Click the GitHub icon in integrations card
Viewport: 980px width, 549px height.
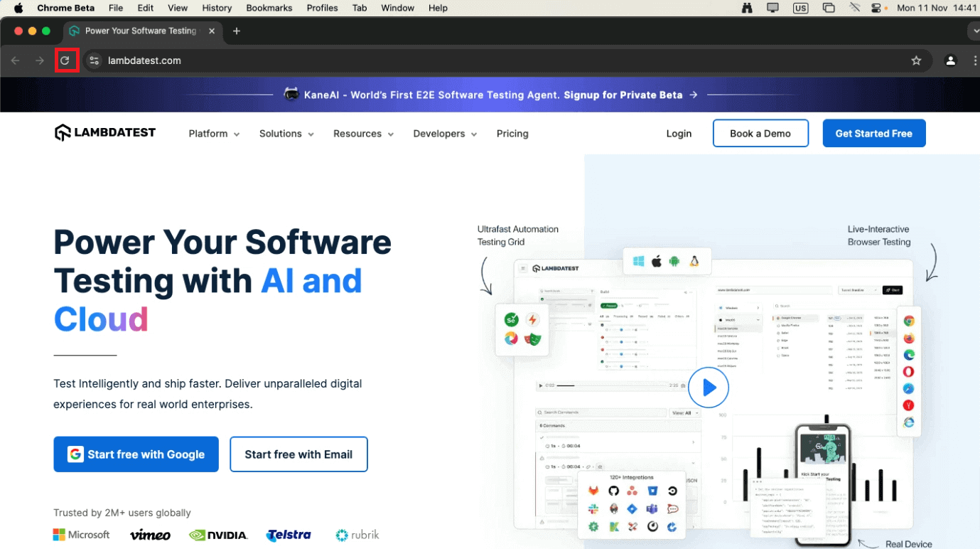[613, 491]
